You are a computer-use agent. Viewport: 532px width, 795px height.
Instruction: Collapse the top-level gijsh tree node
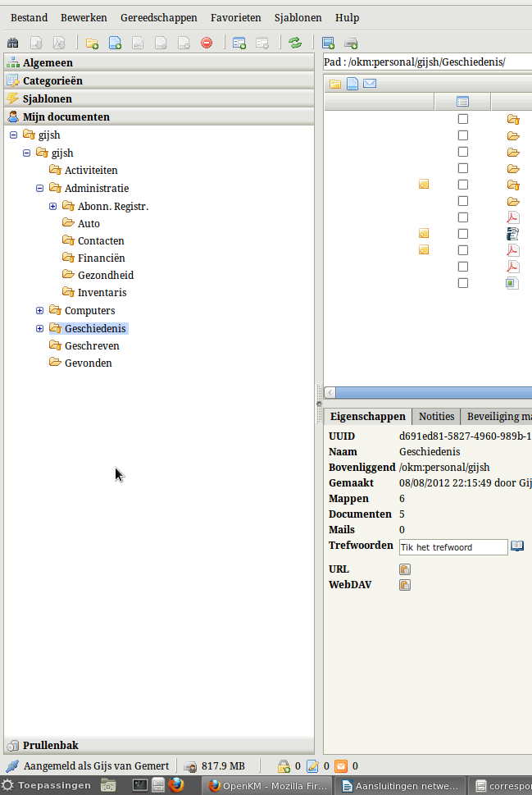coord(14,135)
